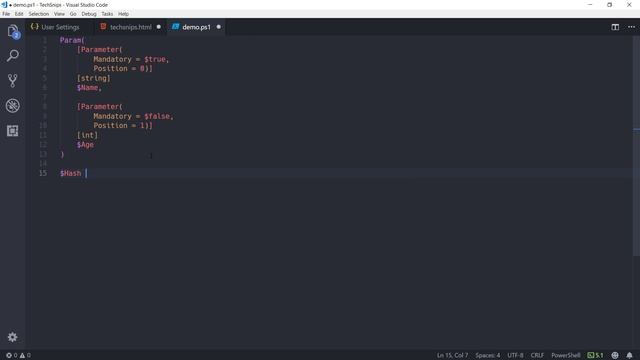The height and width of the screenshot is (360, 640).
Task: Open notifications bell in status bar
Action: 629,356
